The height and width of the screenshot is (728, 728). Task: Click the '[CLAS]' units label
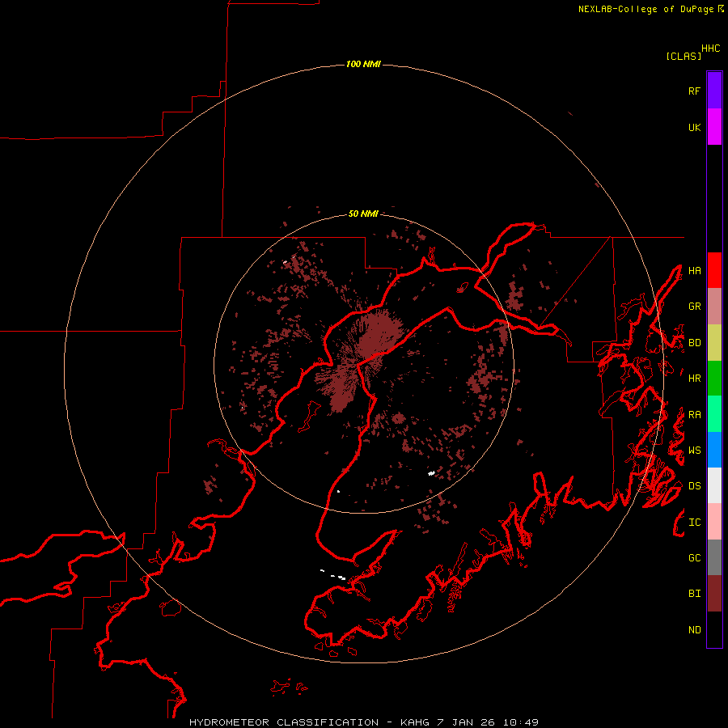(x=684, y=56)
